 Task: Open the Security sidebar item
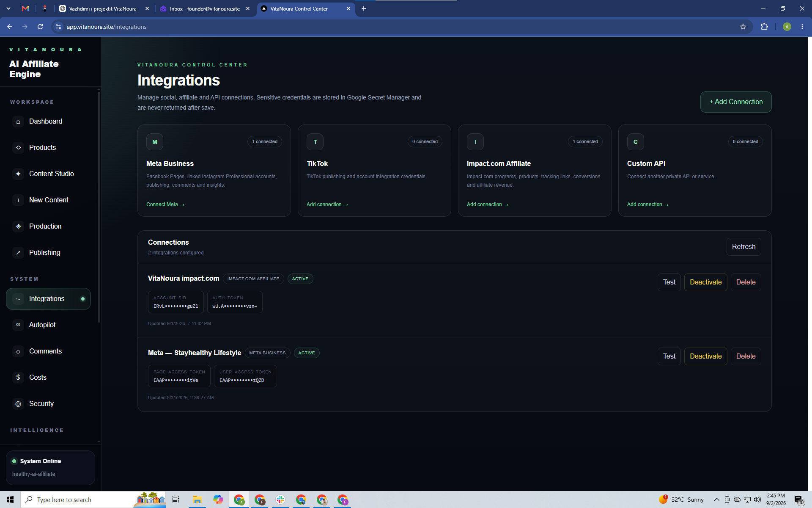[48, 404]
